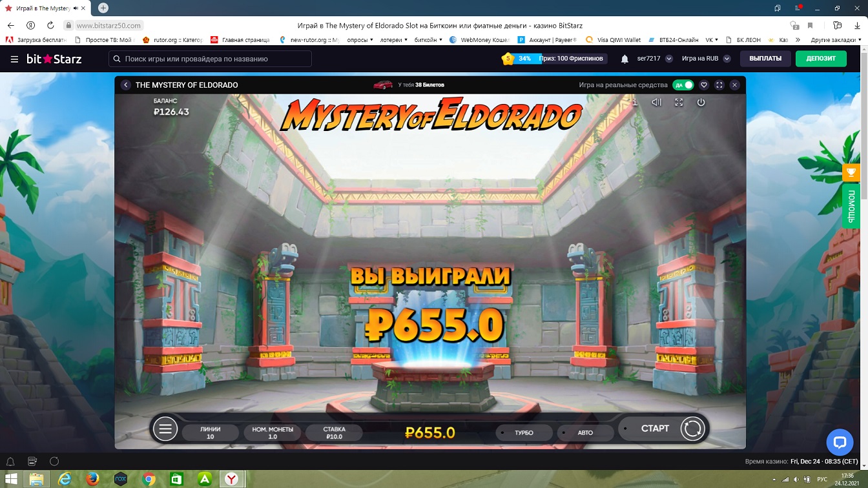Click the Yandex home "Я" button
Screen dimensions: 868x488
click(30, 25)
